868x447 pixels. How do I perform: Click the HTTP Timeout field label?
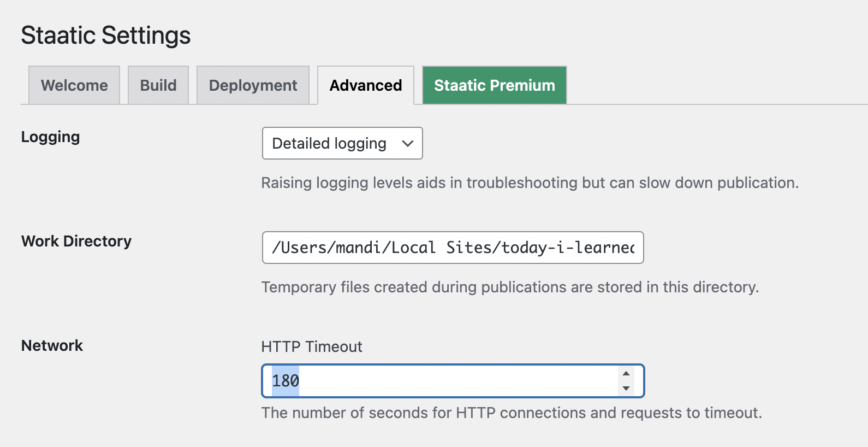pos(312,346)
